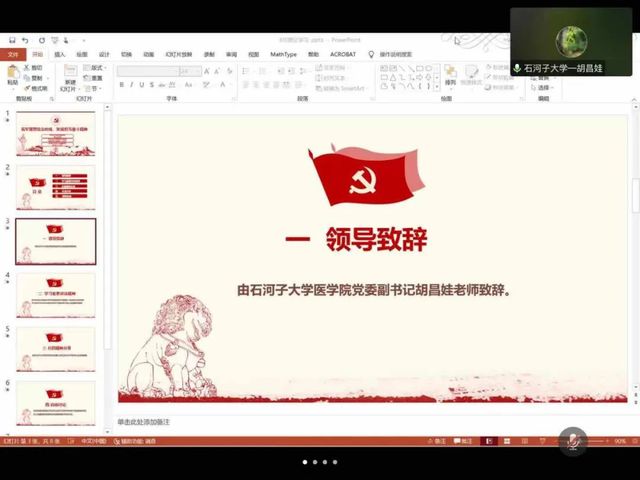Switch to the Design ribbon tab
Viewport: 640px width, 480px height.
point(104,54)
